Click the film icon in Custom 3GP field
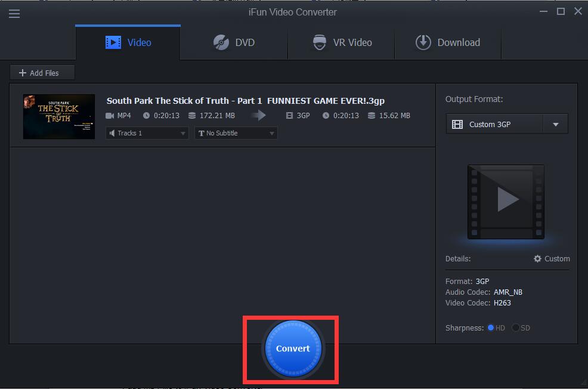Viewport: 588px width, 389px height. coord(457,124)
